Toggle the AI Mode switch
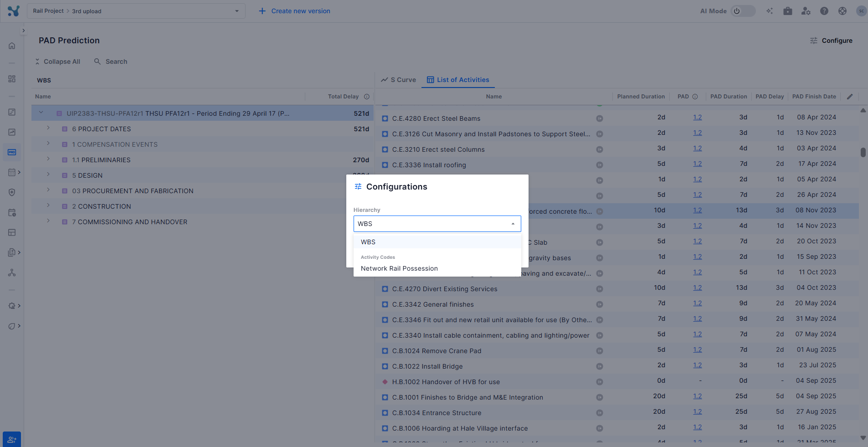This screenshot has height=447, width=868. tap(743, 11)
